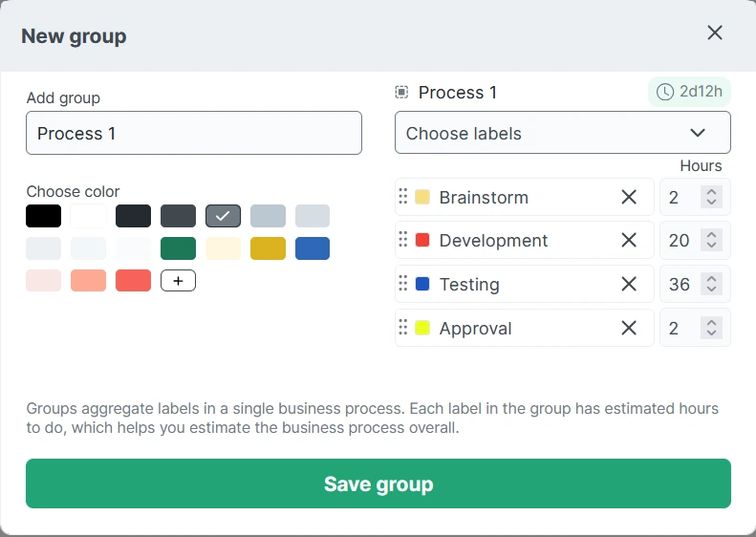This screenshot has height=537, width=756.
Task: Remove the Brainstorm label with X
Action: 629,197
